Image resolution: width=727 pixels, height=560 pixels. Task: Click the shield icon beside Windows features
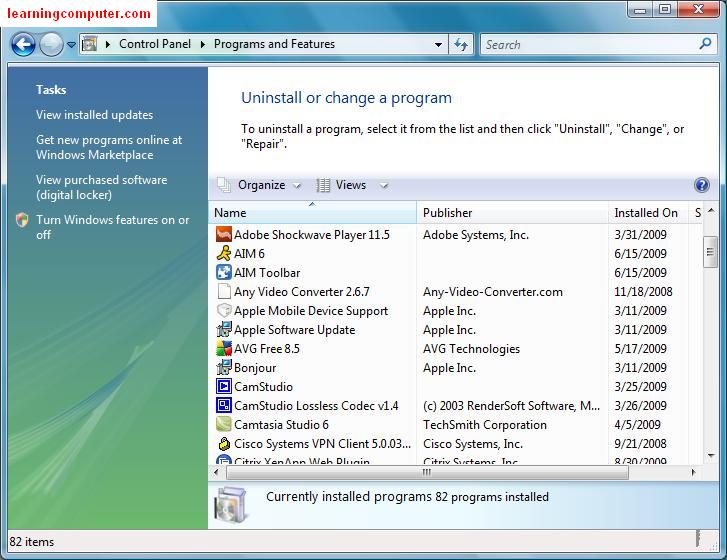(x=22, y=220)
